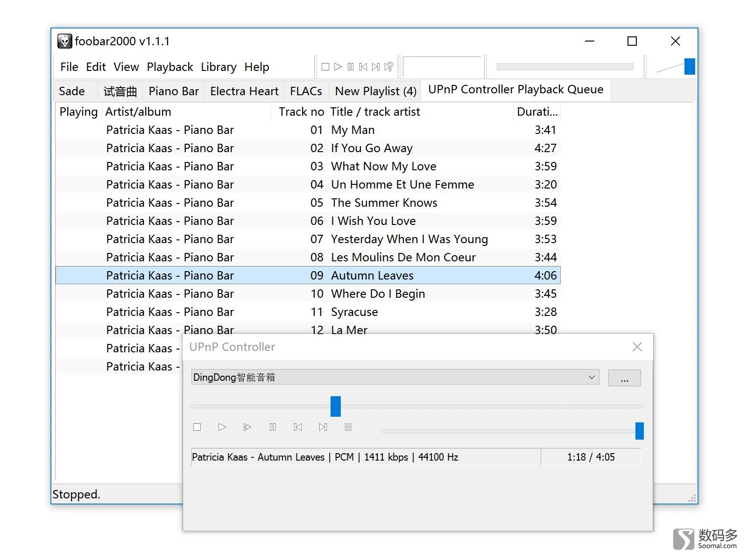Switch to the Electra Heart playlist tab
Image resolution: width=747 pixels, height=560 pixels.
pos(244,91)
